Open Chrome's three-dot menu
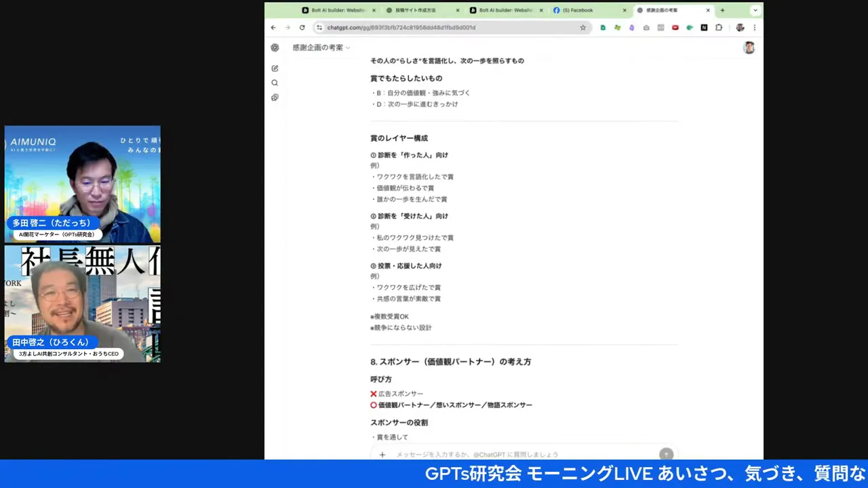This screenshot has height=488, width=868. pos(755,27)
